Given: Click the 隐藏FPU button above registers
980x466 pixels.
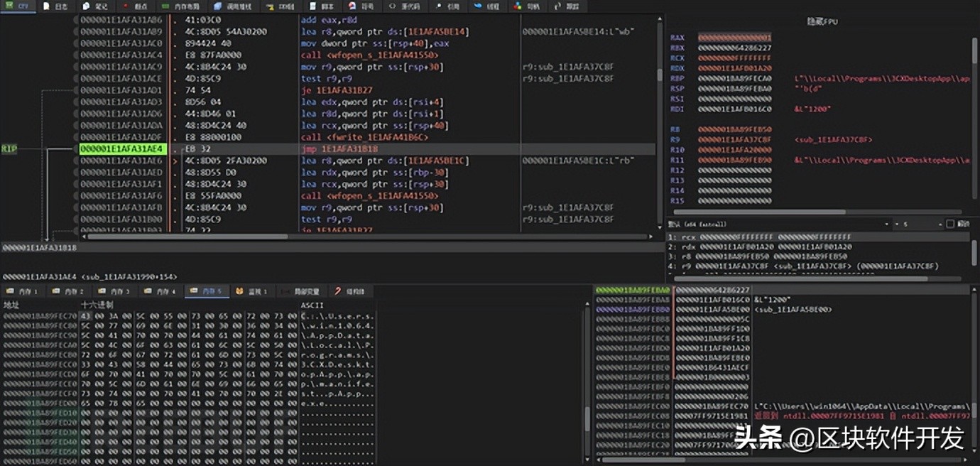Looking at the screenshot, I should click(x=822, y=22).
